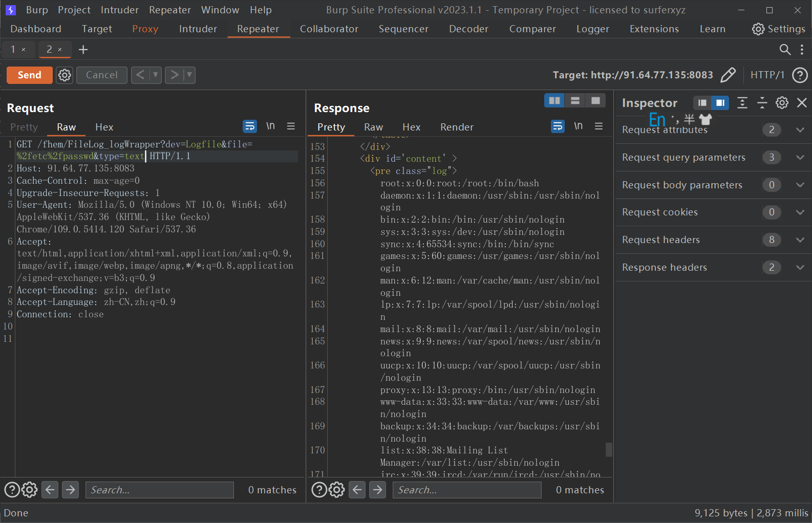Set top-bottom request/response layout
This screenshot has width=812, height=523.
575,101
